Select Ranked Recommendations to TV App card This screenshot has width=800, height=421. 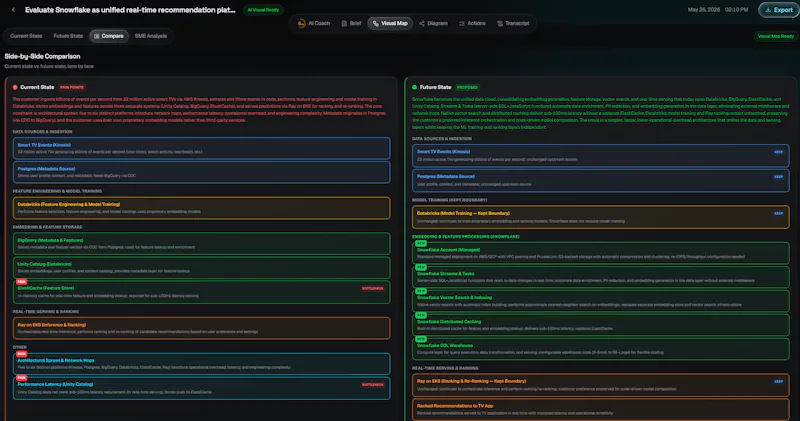(x=601, y=410)
